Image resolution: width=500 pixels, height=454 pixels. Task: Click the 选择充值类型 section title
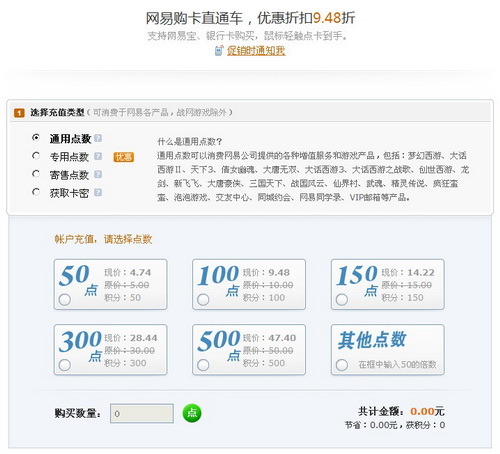pyautogui.click(x=57, y=112)
